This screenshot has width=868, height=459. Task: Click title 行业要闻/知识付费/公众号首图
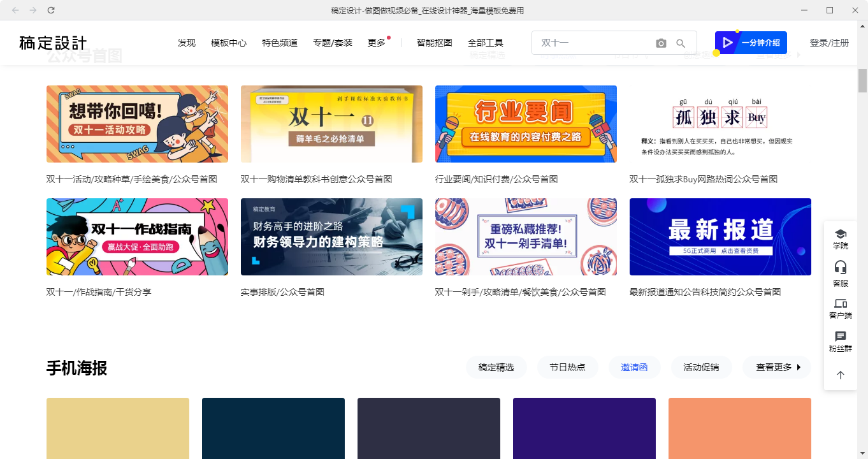coord(496,179)
